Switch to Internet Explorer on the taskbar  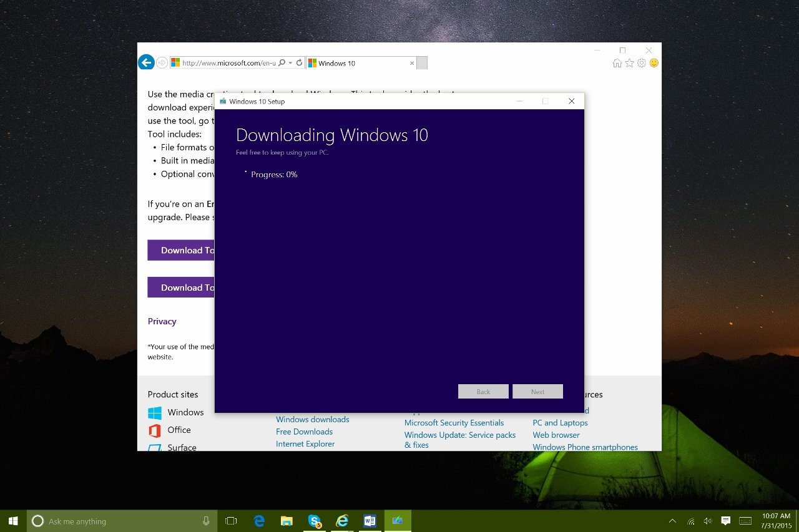click(342, 521)
